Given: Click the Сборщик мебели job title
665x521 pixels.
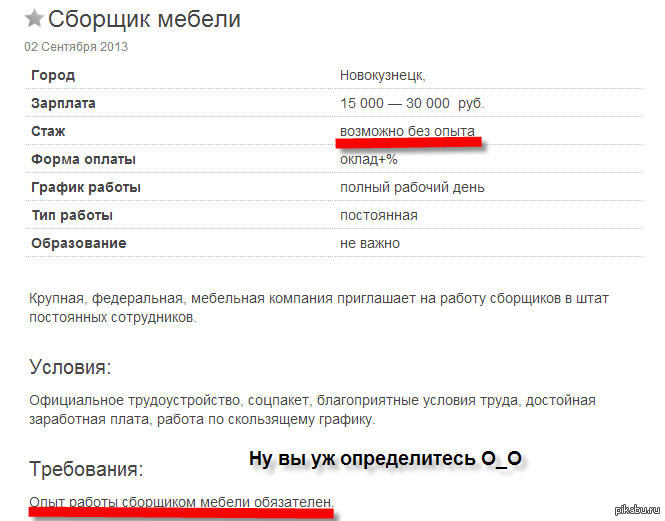Looking at the screenshot, I should point(144,20).
